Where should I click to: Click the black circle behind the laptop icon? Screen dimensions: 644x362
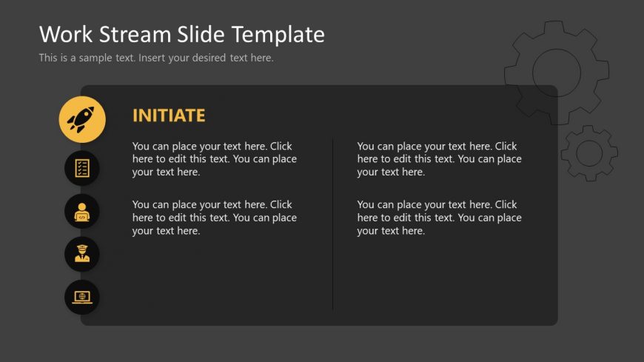tap(82, 297)
